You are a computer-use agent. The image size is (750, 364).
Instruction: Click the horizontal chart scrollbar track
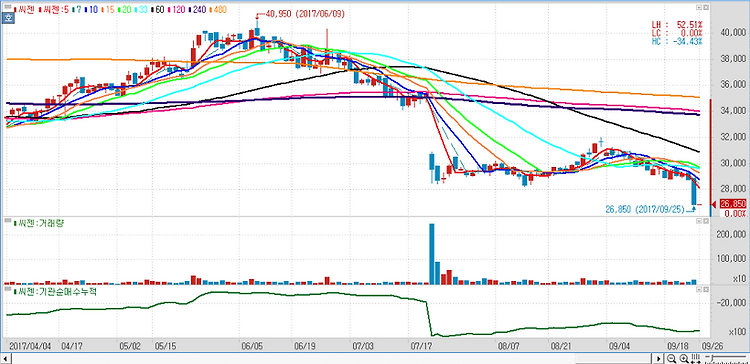click(x=330, y=359)
